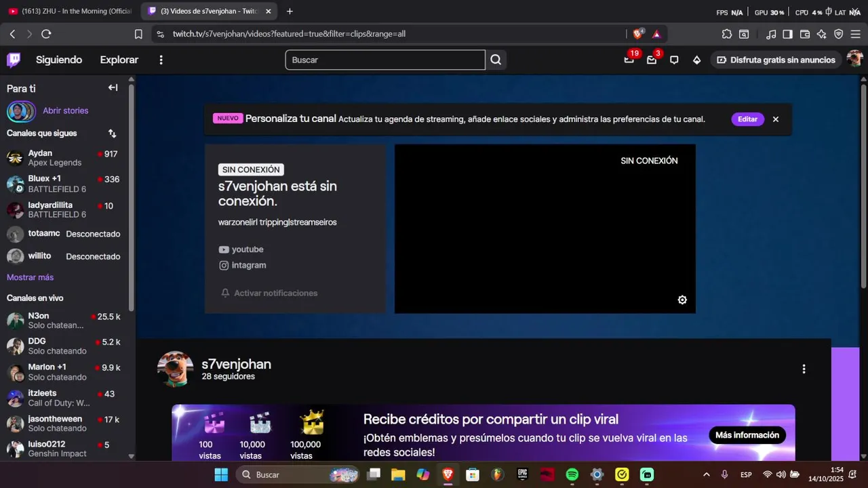Open the Brave VPN shield icon

(838, 34)
